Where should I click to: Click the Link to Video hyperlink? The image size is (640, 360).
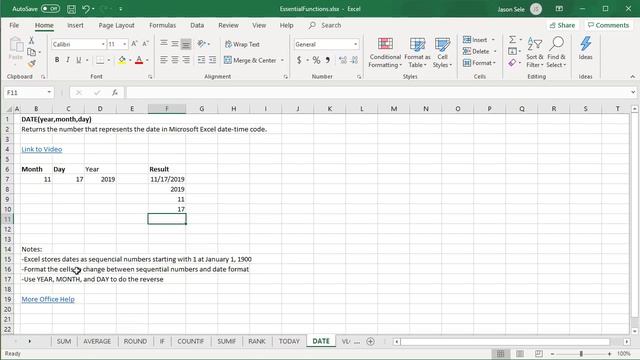tap(42, 149)
